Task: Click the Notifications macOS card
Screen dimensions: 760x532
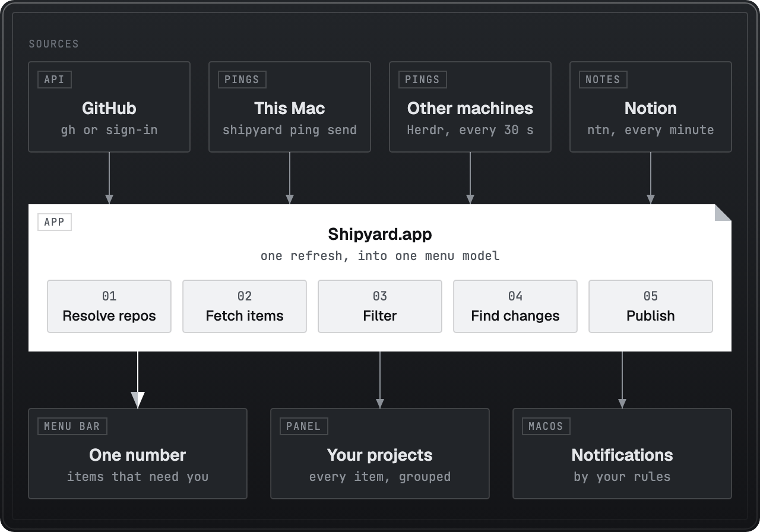Action: (x=622, y=454)
